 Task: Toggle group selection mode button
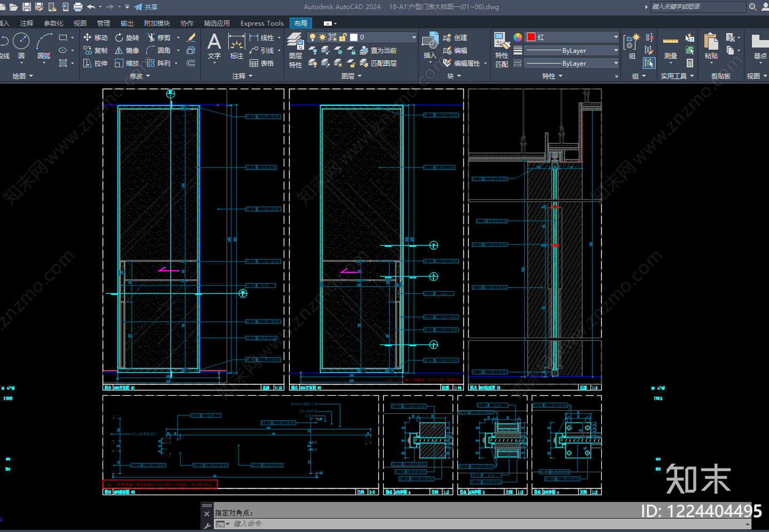point(649,63)
